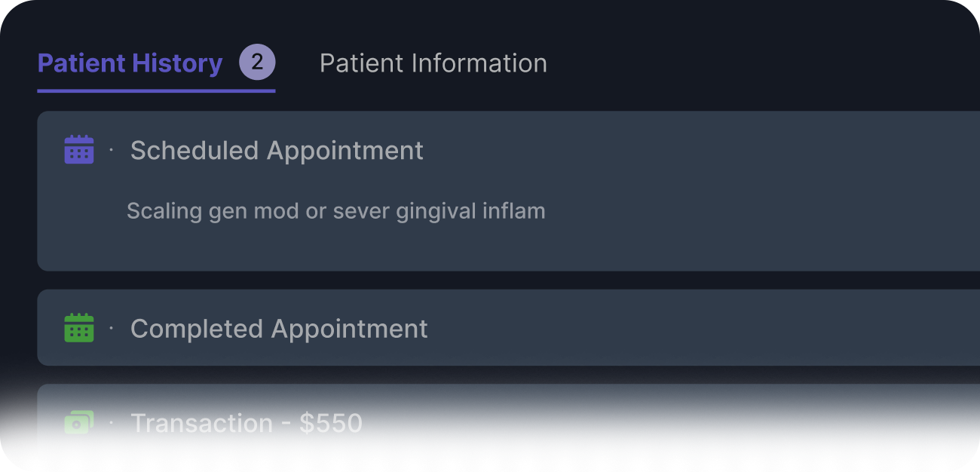Expand the faded Transaction card
The height and width of the screenshot is (472, 980).
tap(509, 422)
